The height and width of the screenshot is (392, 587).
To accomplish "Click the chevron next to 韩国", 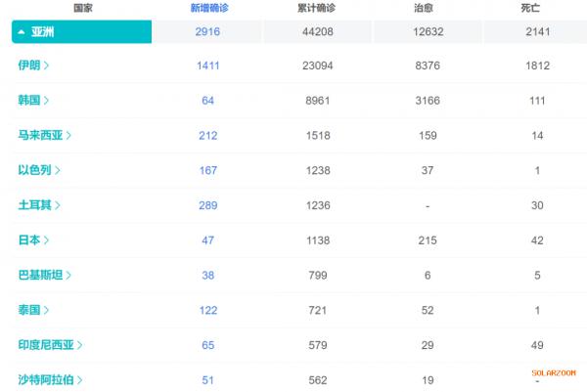I will [46, 101].
